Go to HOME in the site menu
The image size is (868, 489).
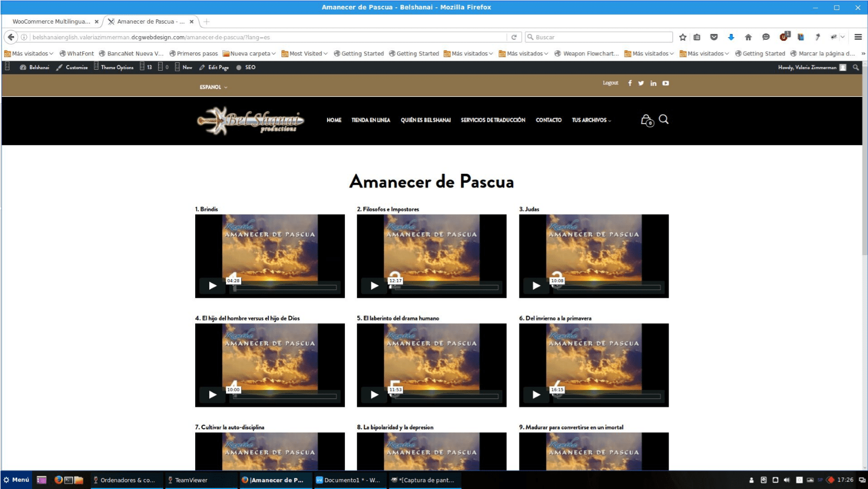click(334, 120)
